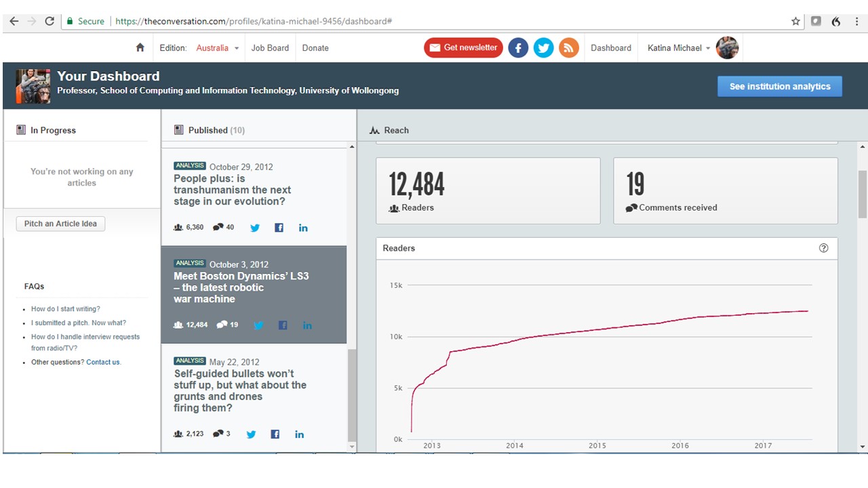Share Self-guided bullets article on LinkedIn
Screen dimensions: 868x488
pyautogui.click(x=299, y=434)
